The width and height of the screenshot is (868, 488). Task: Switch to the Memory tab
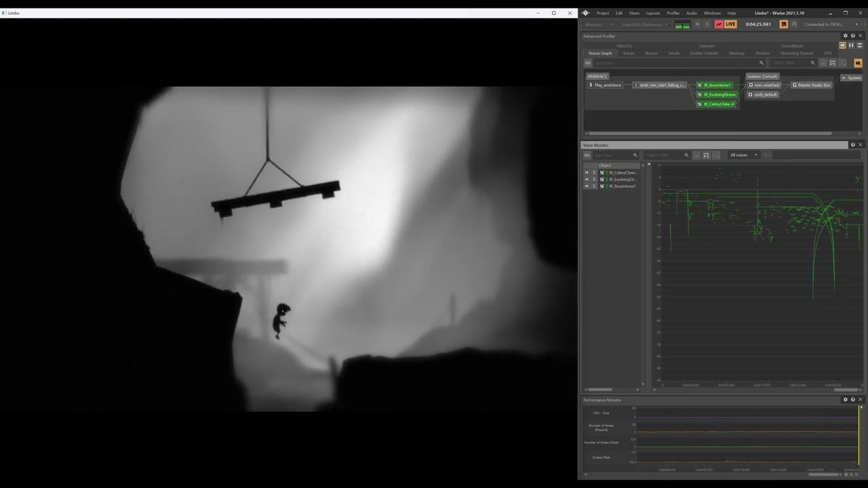coord(736,53)
